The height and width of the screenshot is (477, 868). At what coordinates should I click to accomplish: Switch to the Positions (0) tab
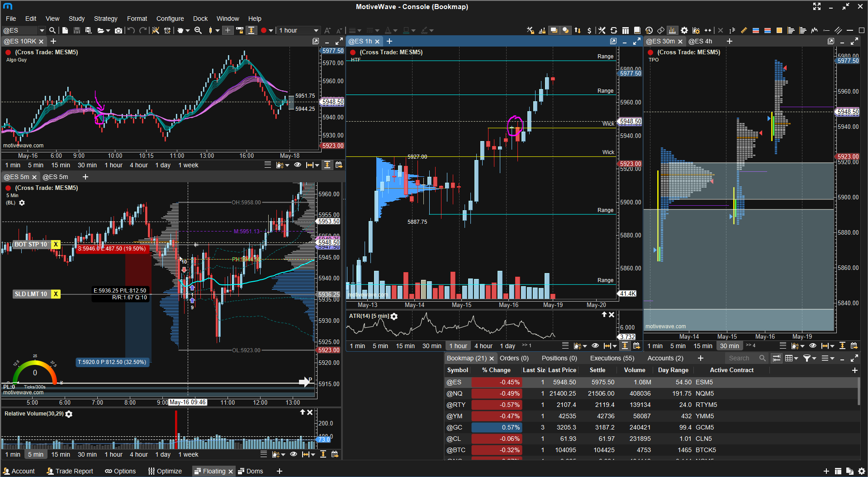click(x=559, y=358)
